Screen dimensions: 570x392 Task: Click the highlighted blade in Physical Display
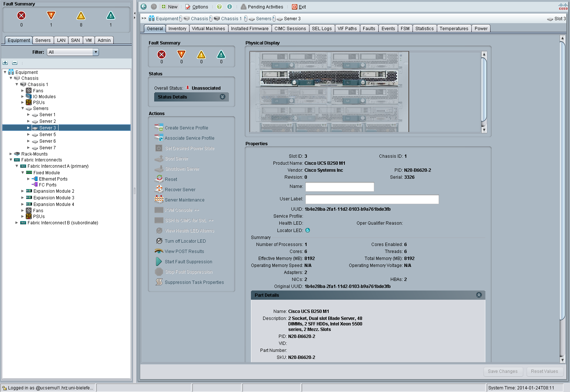pos(329,78)
